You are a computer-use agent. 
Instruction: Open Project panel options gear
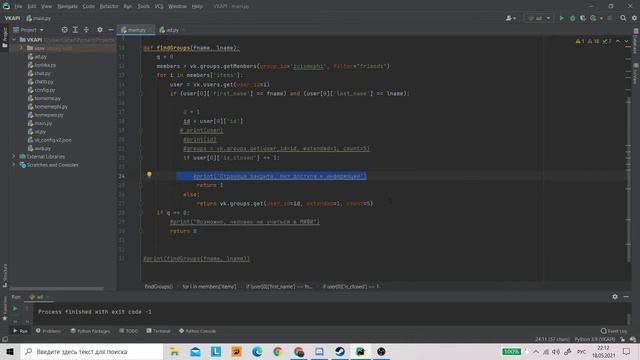100,30
